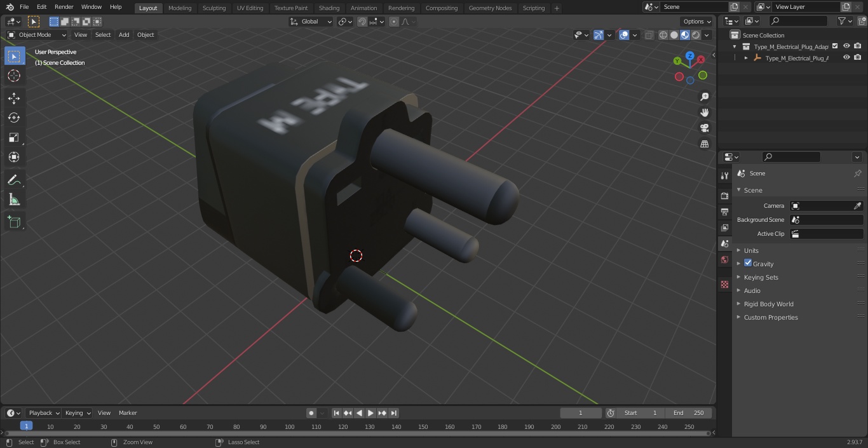
Task: Click the camera eyedropper icon
Action: point(857,206)
